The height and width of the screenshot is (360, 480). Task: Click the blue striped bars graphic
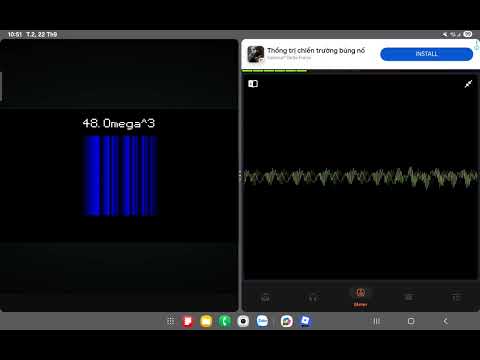point(120,176)
